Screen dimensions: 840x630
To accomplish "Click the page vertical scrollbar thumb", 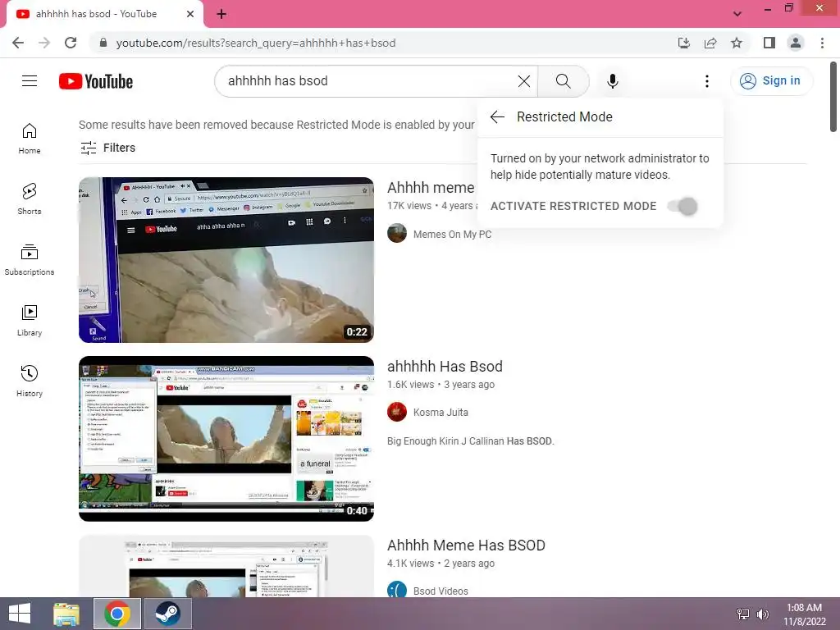I will [x=833, y=97].
